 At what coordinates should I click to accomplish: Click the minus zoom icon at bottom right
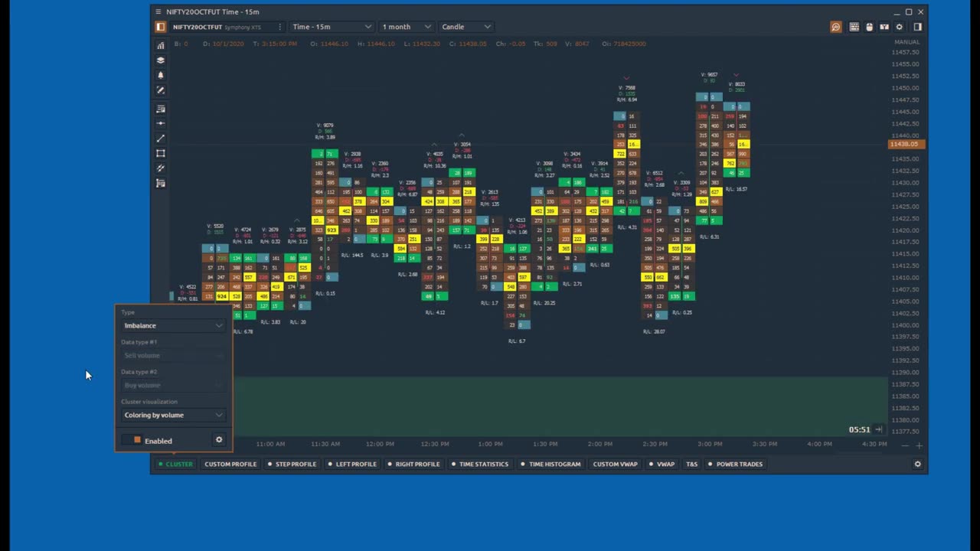click(x=906, y=445)
